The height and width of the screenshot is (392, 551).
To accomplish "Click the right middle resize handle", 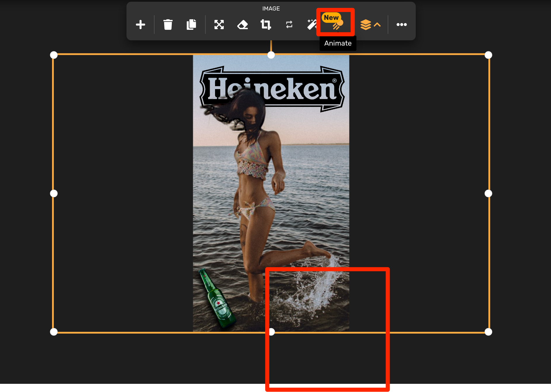I will pyautogui.click(x=488, y=193).
